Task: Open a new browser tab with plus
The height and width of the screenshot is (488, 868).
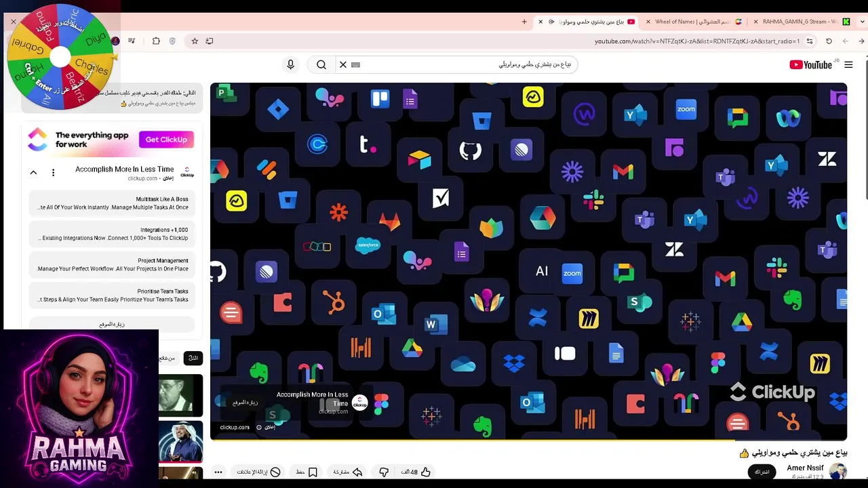Action: (x=524, y=22)
